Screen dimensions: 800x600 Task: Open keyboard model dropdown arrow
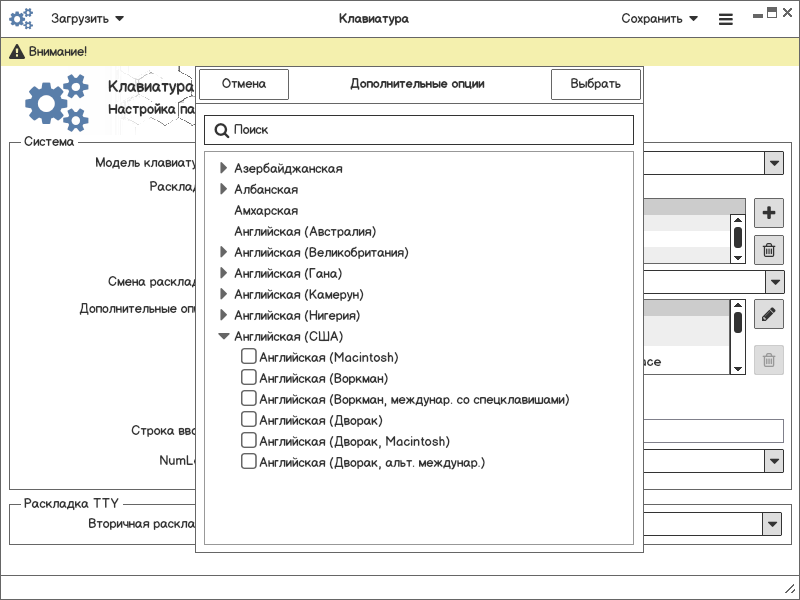[x=774, y=163]
